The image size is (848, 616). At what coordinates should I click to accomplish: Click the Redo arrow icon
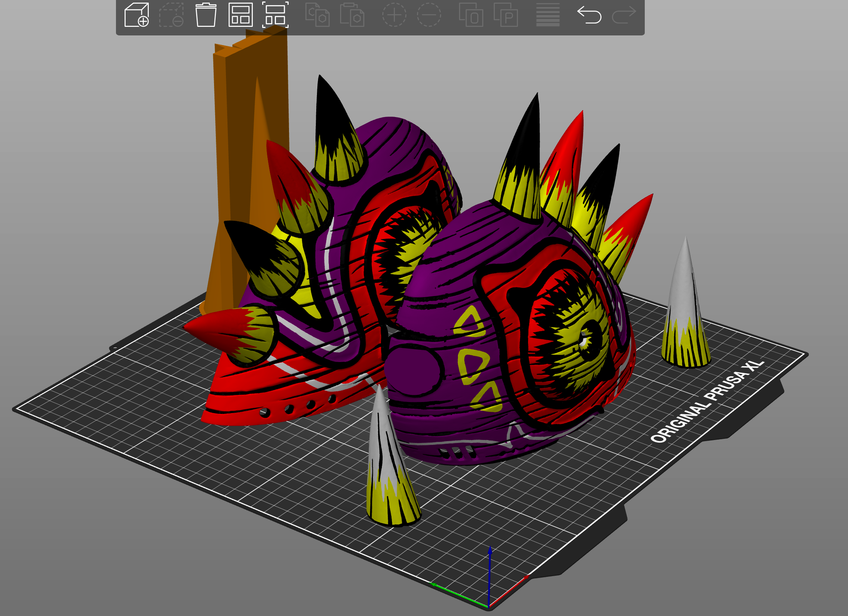[624, 15]
